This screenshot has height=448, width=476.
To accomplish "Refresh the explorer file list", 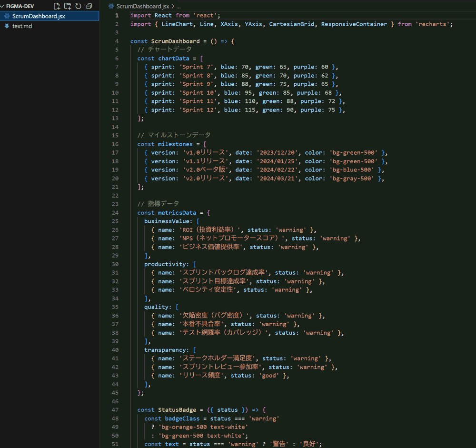I will point(78,6).
